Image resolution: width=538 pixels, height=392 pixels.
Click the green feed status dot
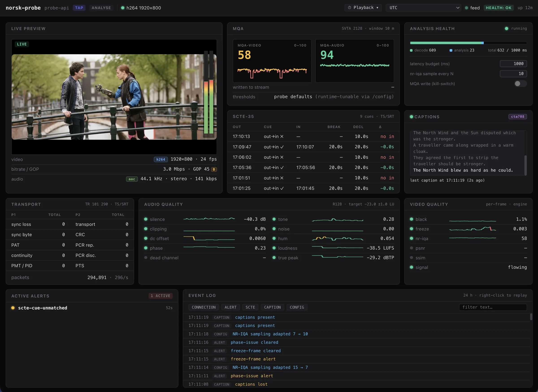(x=466, y=8)
